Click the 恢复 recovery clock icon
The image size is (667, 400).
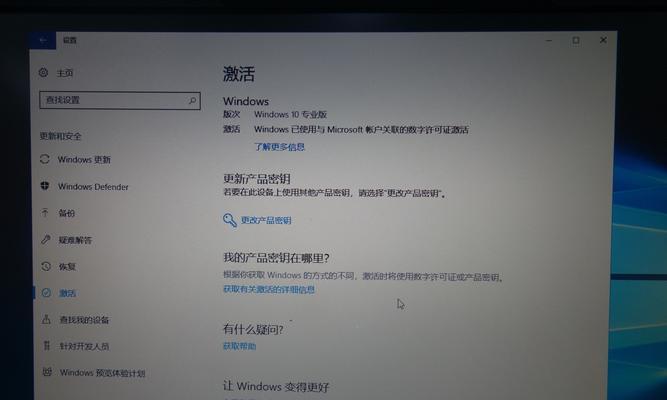[x=46, y=266]
